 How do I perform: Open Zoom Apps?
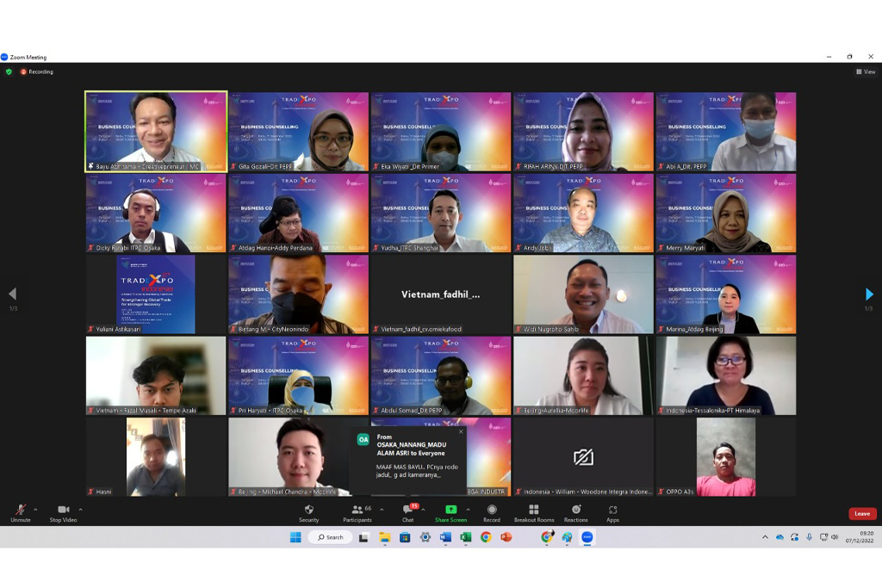tap(612, 512)
